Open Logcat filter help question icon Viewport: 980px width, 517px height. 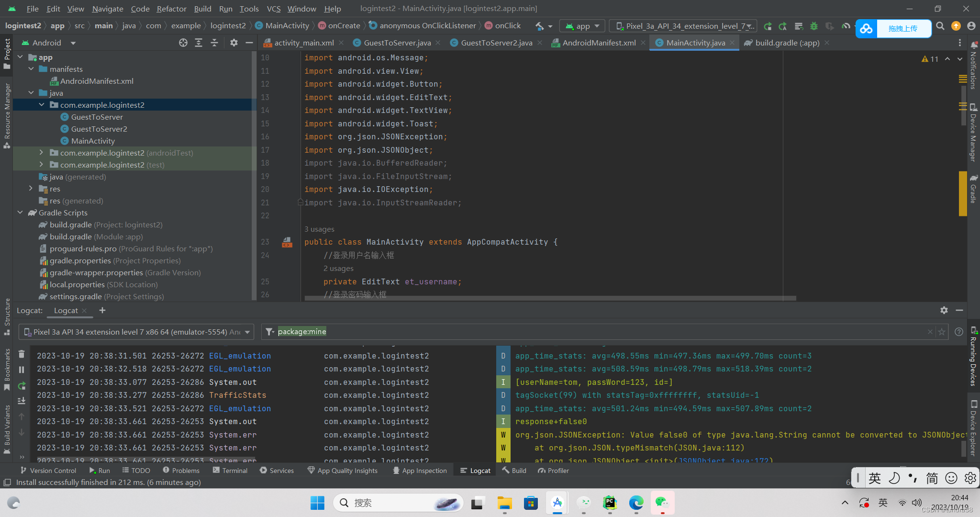click(958, 332)
